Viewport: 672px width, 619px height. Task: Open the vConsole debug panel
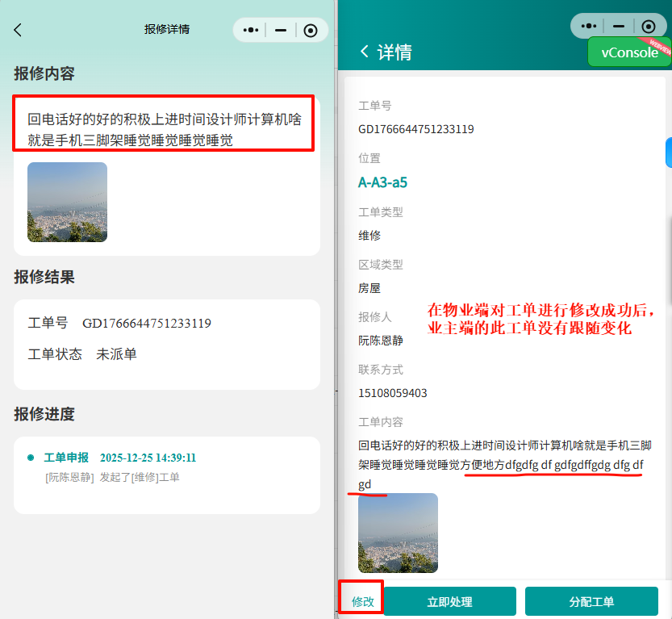tap(629, 52)
